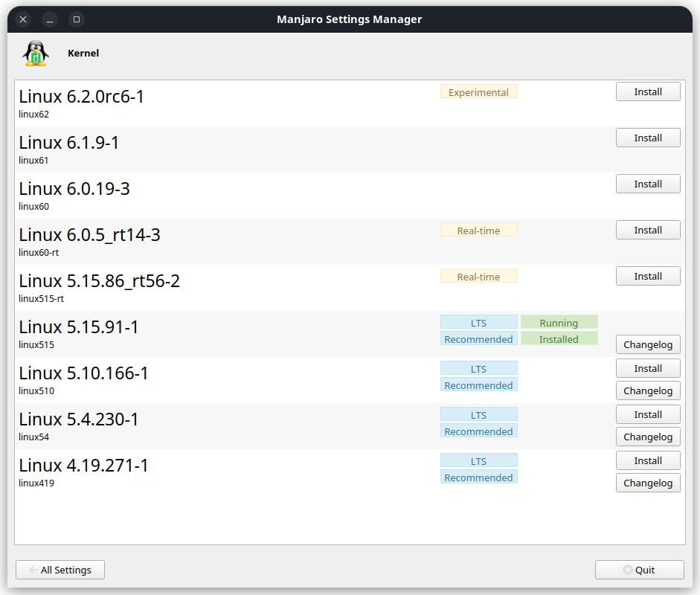Screen dimensions: 700x595
Task: Click the linux61 package name
Action: coord(33,160)
